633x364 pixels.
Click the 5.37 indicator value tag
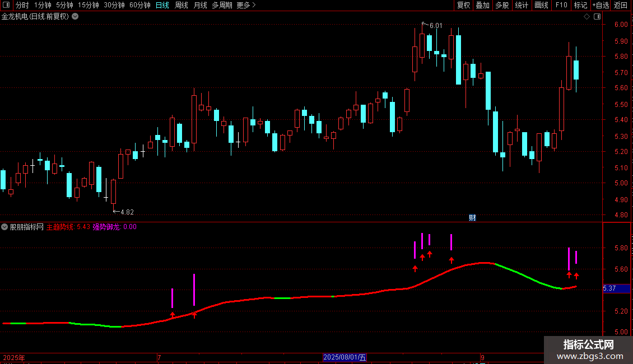[616, 288]
